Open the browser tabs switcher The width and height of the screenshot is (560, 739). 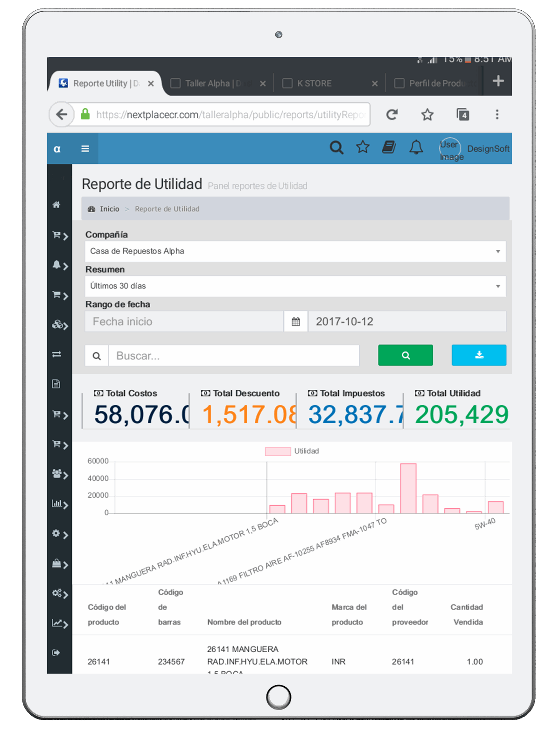(462, 114)
